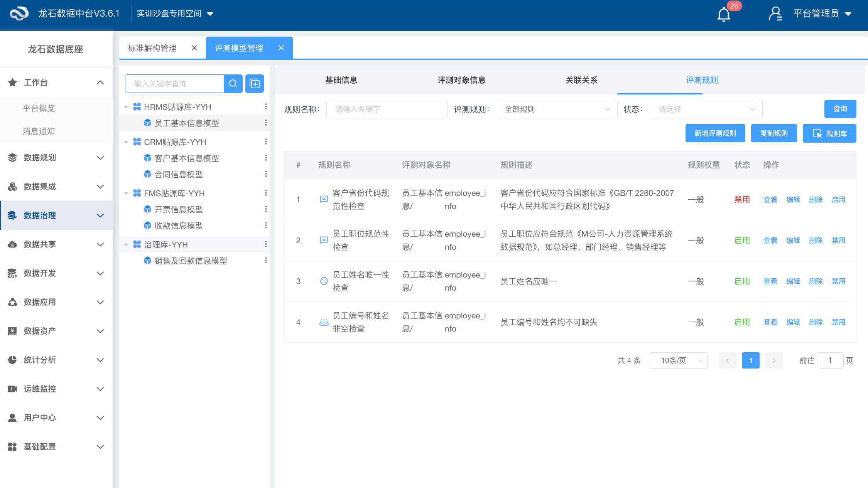
Task: Select the 数据集成 sidebar icon
Action: (12, 187)
